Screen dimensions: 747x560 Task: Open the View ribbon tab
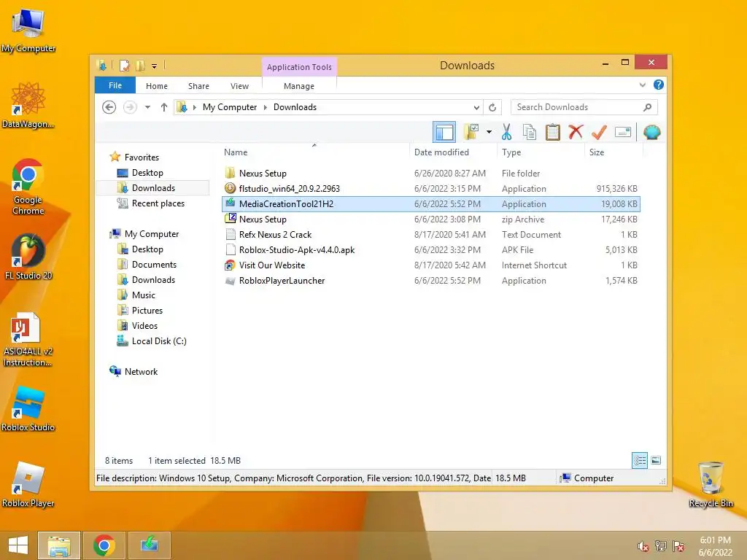(x=239, y=86)
